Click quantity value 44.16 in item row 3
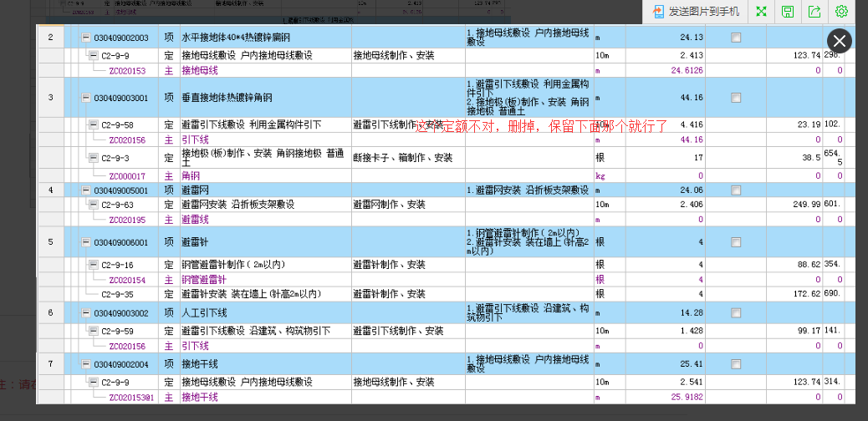The width and height of the screenshot is (868, 421). [692, 98]
